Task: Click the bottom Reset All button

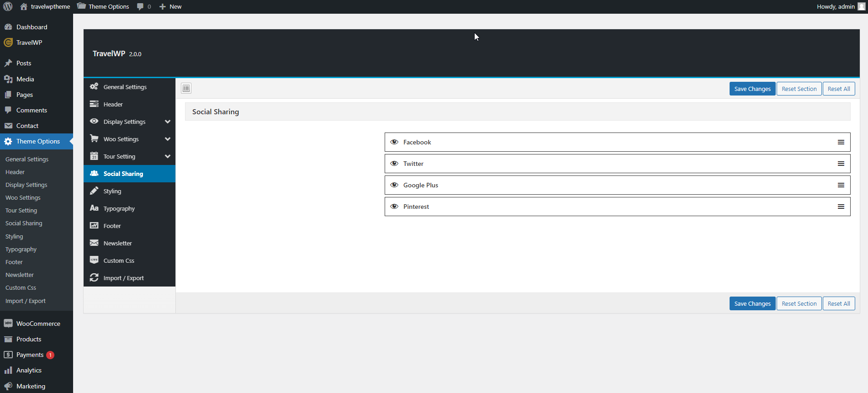Action: [x=839, y=303]
